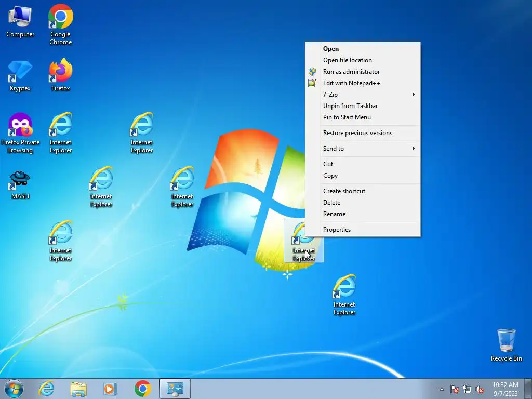Open muted volume tray icon
The image size is (532, 399).
480,390
